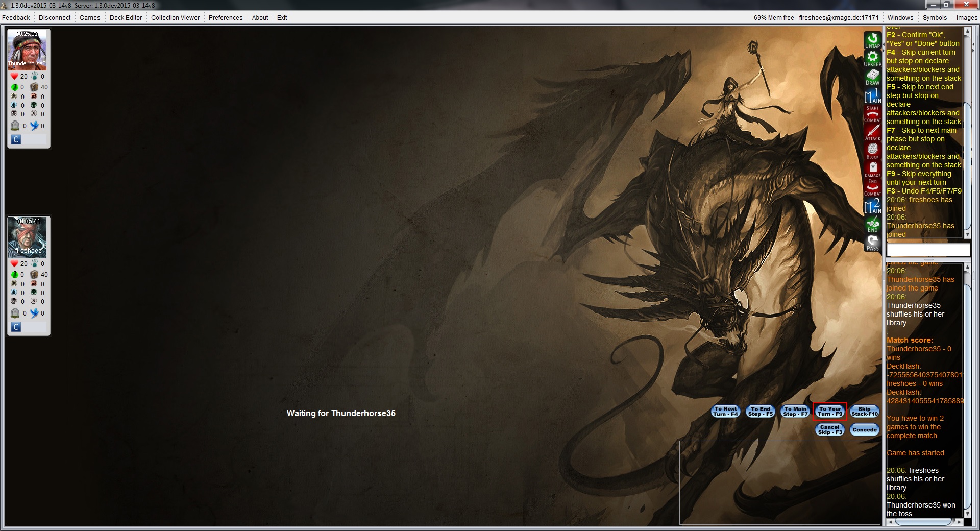980x531 pixels.
Task: Click Thunderhorse35's white mana symbol
Action: click(x=14, y=96)
